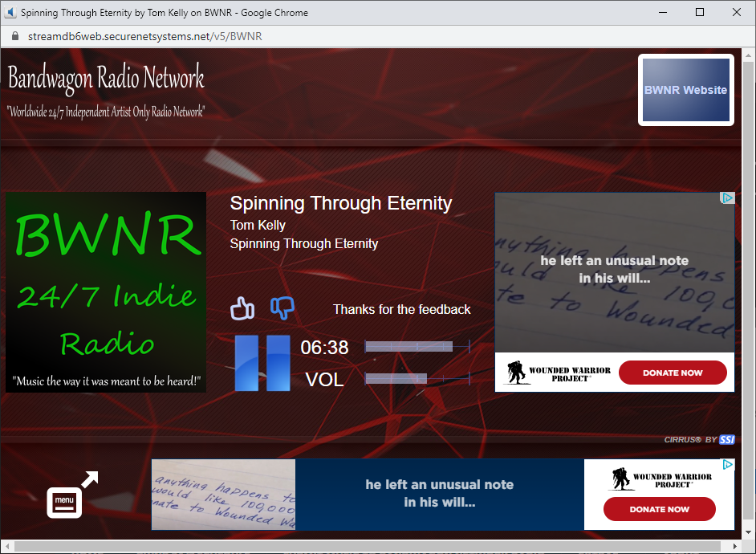
Task: Adjust the VOL volume slider
Action: 417,378
